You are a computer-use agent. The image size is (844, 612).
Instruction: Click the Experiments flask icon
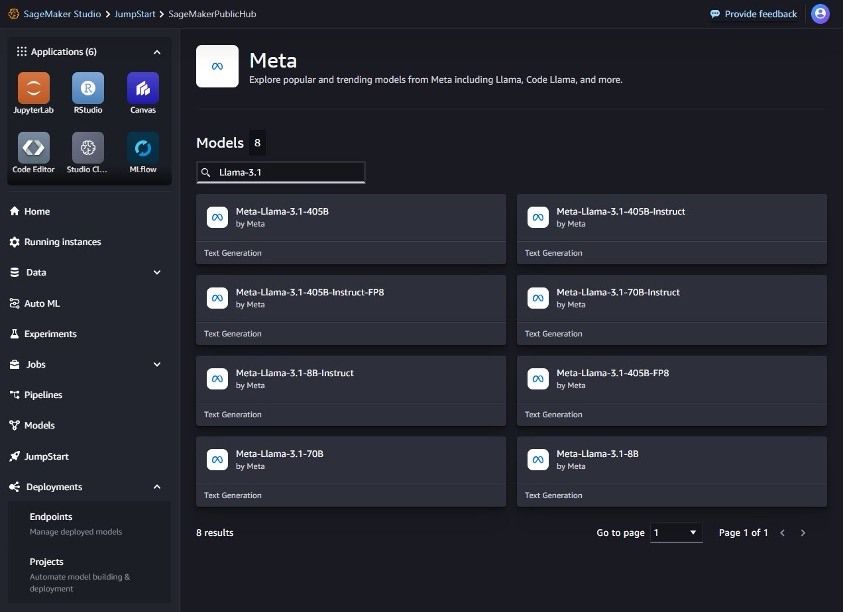click(x=15, y=334)
